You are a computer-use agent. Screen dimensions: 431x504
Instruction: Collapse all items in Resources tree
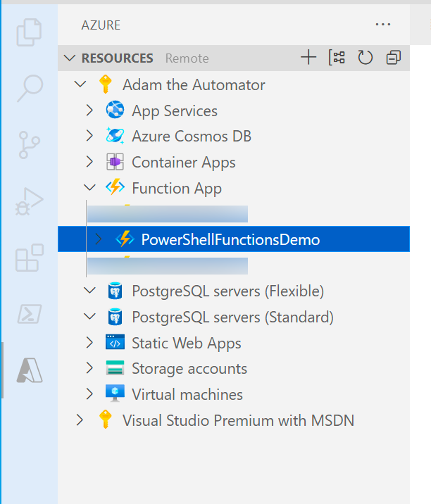tap(394, 58)
